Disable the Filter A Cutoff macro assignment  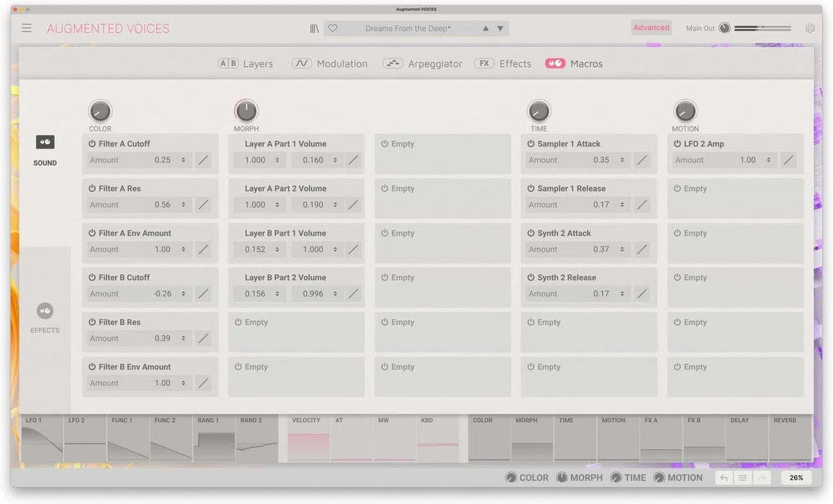[92, 143]
